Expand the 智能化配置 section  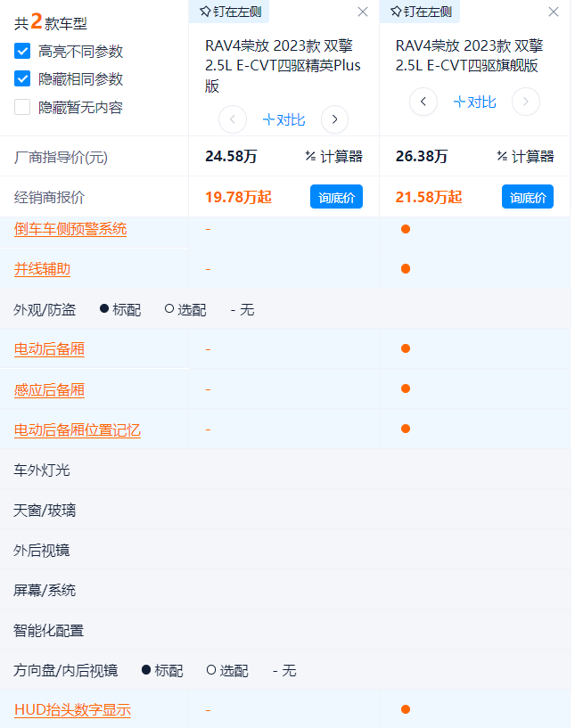[49, 630]
